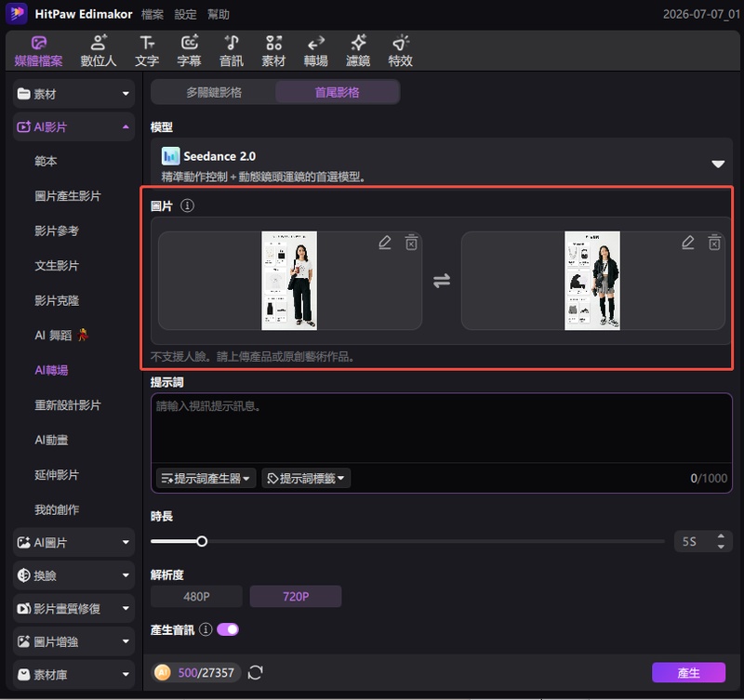Click the AI credits coin icon
This screenshot has width=744, height=700.
click(x=162, y=672)
